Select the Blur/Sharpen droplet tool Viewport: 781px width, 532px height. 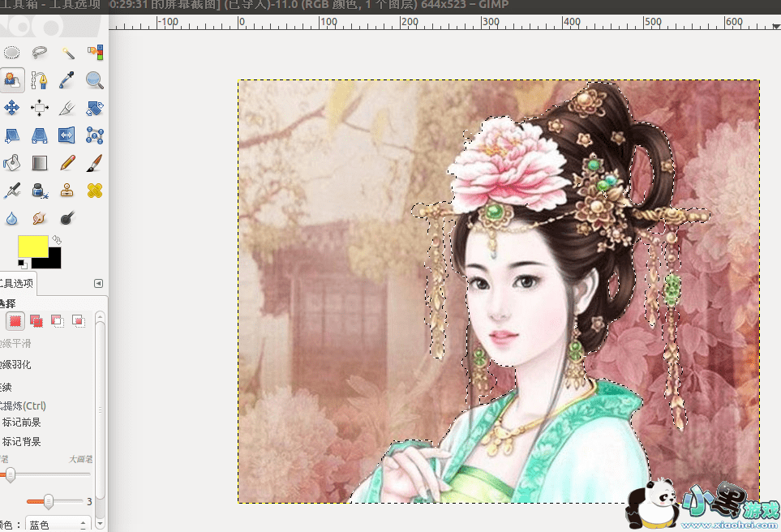click(12, 218)
